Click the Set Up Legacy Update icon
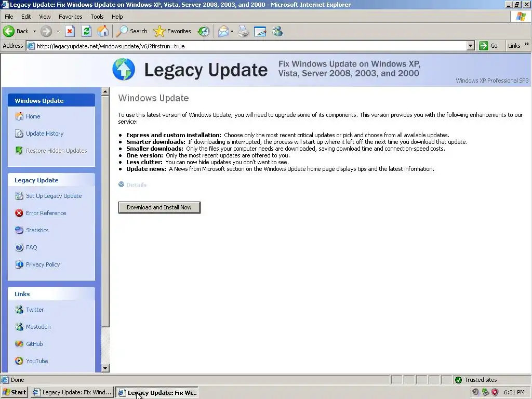This screenshot has width=532, height=399. (x=19, y=196)
